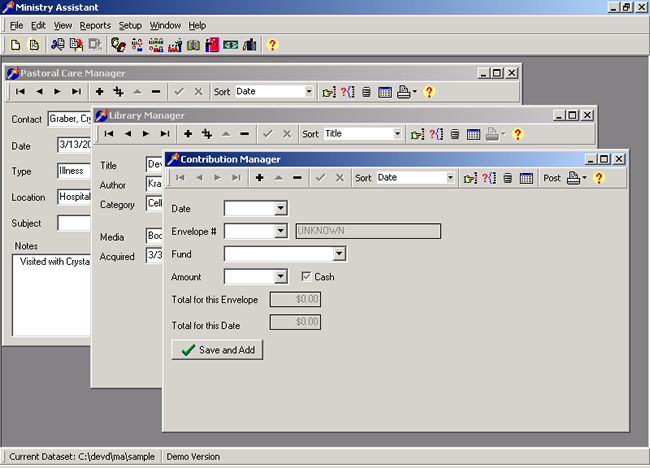Image resolution: width=650 pixels, height=468 pixels.
Task: Delete contribution with minus icon in Contribution Manager
Action: pyautogui.click(x=297, y=178)
